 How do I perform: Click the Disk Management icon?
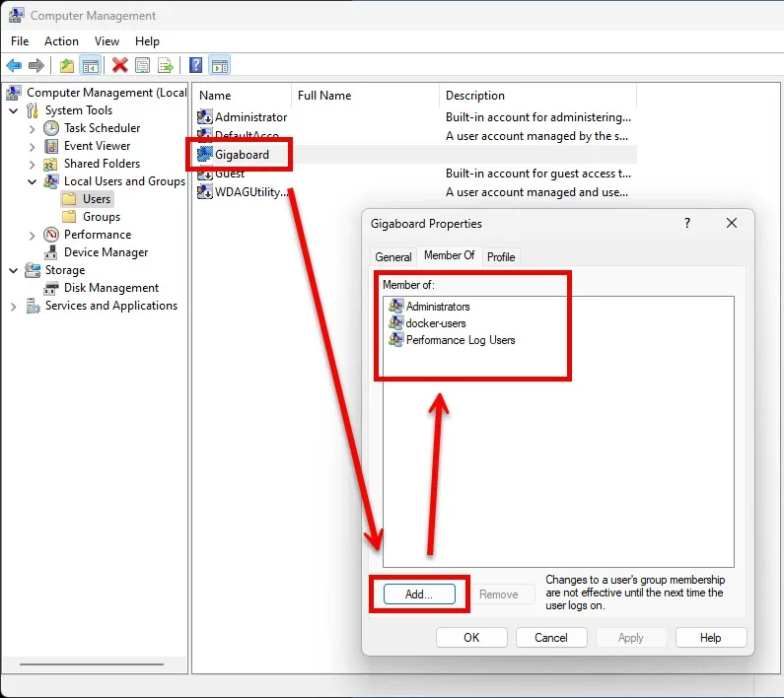(x=51, y=288)
